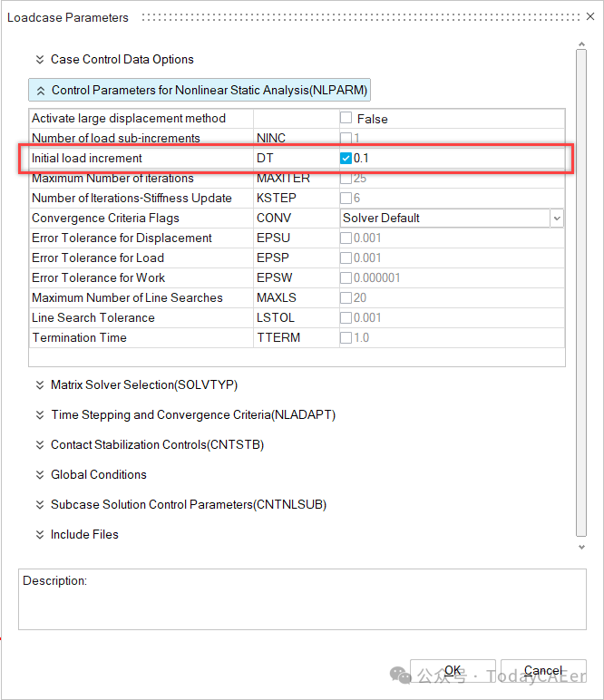Uncheck the DT initial load increment checkbox

pyautogui.click(x=346, y=158)
